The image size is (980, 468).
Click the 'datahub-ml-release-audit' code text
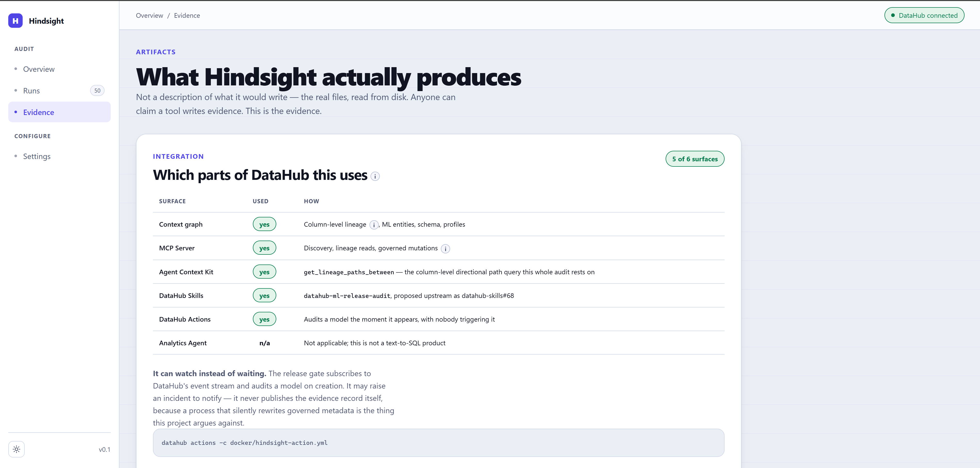point(347,296)
